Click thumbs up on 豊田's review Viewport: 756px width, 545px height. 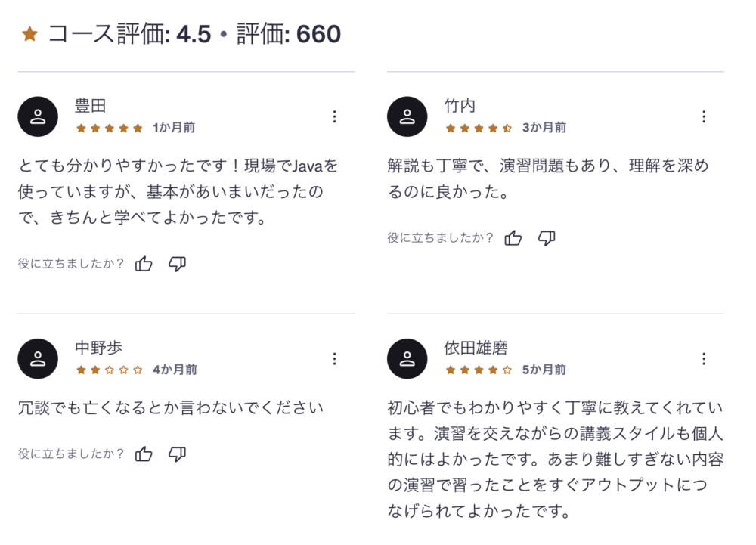pos(144,264)
